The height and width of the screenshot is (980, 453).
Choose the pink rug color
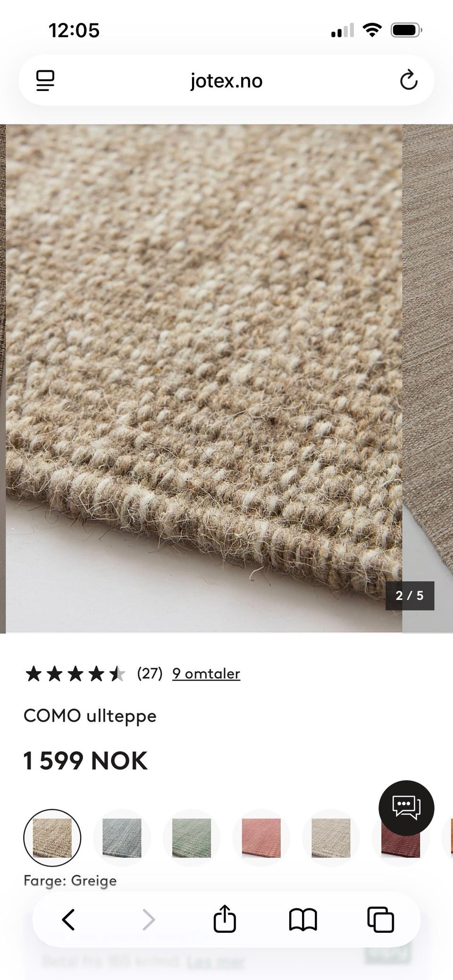pos(261,838)
